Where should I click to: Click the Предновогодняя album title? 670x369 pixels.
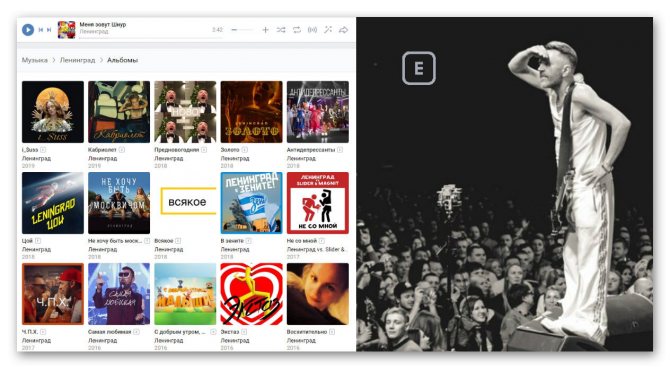tap(176, 150)
